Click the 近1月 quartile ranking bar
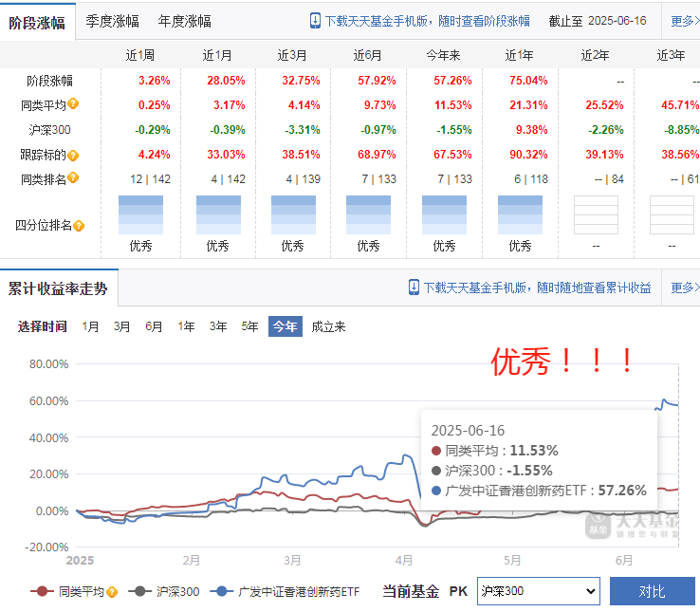 coord(218,214)
